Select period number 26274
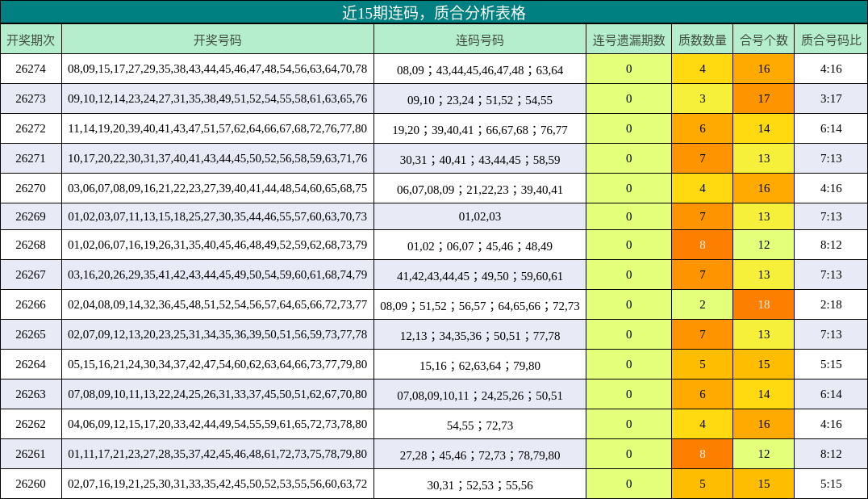This screenshot has height=499, width=868. (x=31, y=69)
